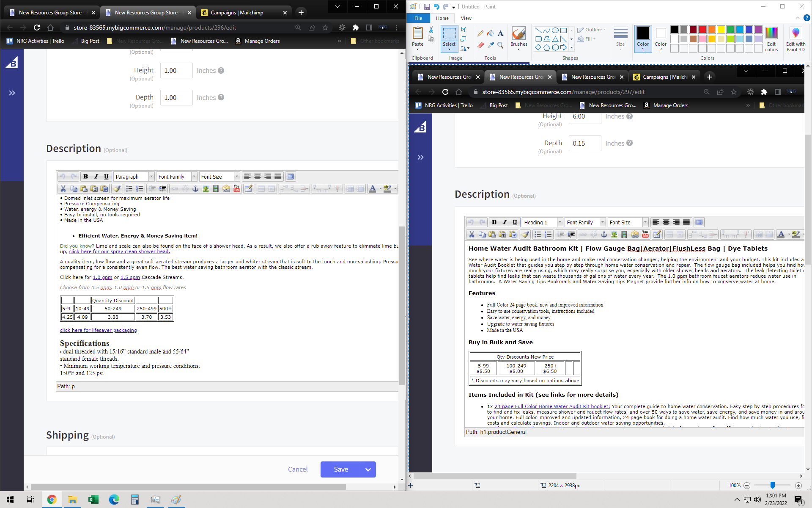Choose the red color swatch in Paint
Viewport: 812px width, 508px height.
click(x=702, y=30)
